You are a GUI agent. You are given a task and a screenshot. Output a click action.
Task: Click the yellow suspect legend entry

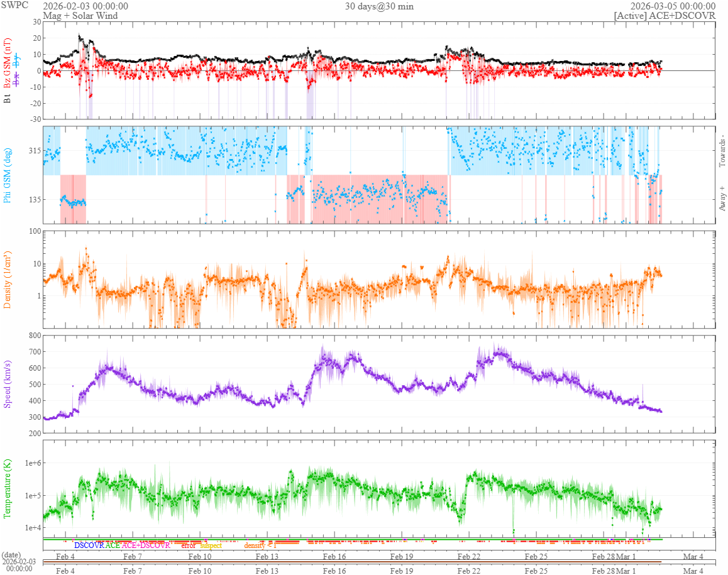tap(211, 545)
